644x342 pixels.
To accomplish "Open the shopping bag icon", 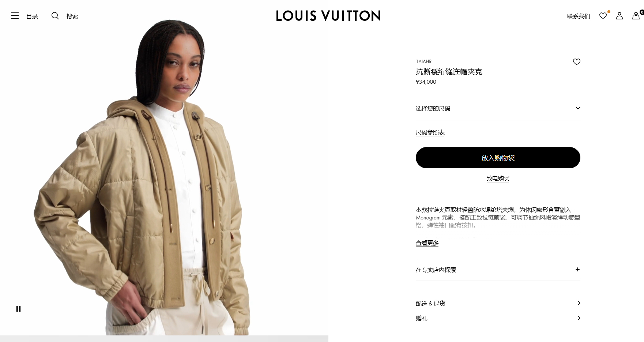I will pyautogui.click(x=636, y=16).
